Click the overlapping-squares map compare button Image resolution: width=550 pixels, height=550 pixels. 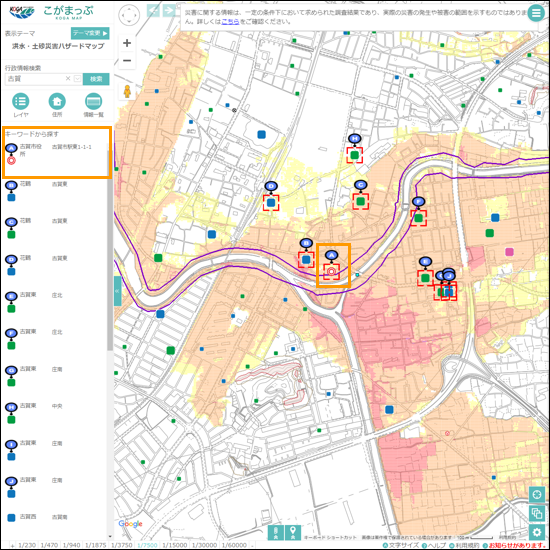click(x=537, y=514)
